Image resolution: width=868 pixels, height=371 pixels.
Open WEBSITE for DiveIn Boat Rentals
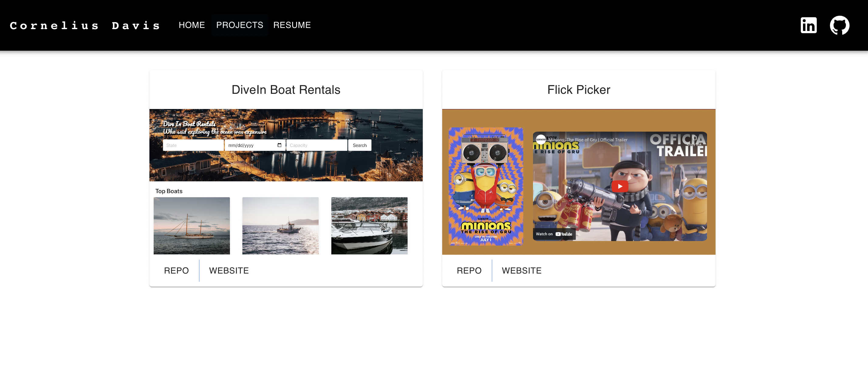tap(229, 271)
